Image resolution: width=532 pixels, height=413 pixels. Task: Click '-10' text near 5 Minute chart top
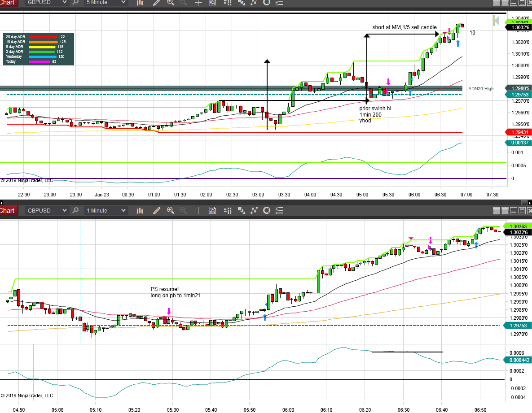point(471,33)
